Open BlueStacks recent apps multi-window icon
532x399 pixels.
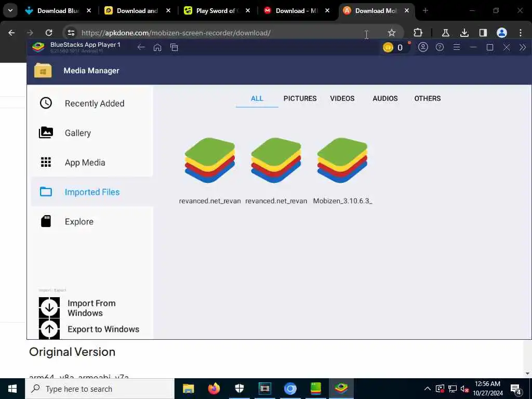[x=174, y=47]
